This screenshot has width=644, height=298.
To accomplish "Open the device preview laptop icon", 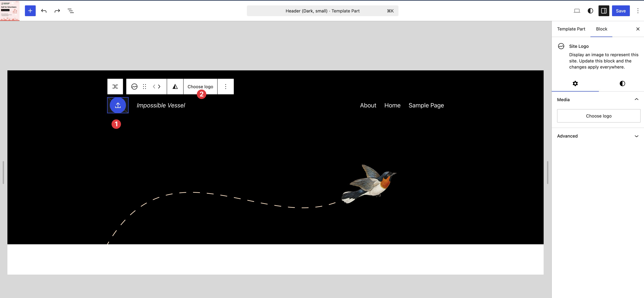I will coord(577,11).
